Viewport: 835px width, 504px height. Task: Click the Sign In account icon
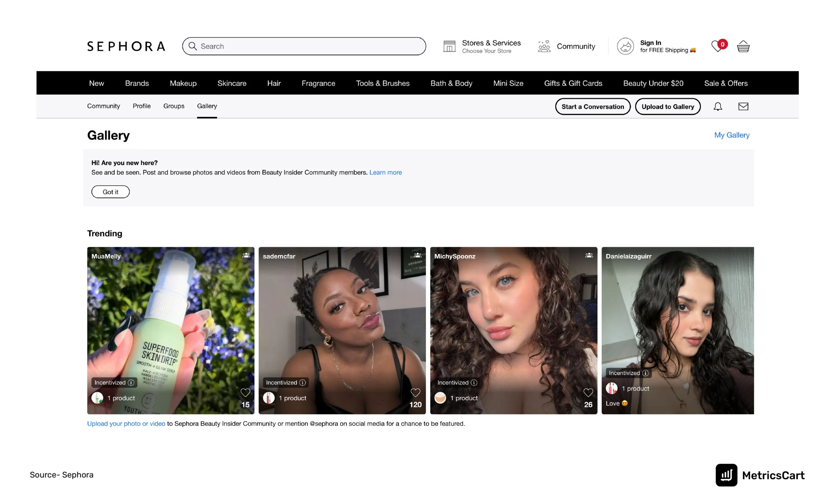pos(627,46)
